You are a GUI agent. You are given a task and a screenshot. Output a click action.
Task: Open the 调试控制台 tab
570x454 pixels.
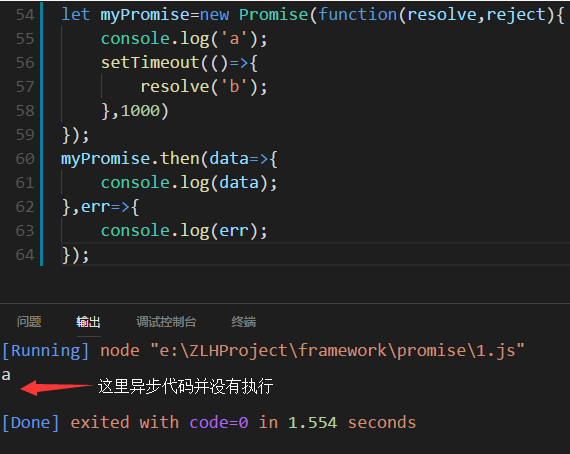(166, 322)
